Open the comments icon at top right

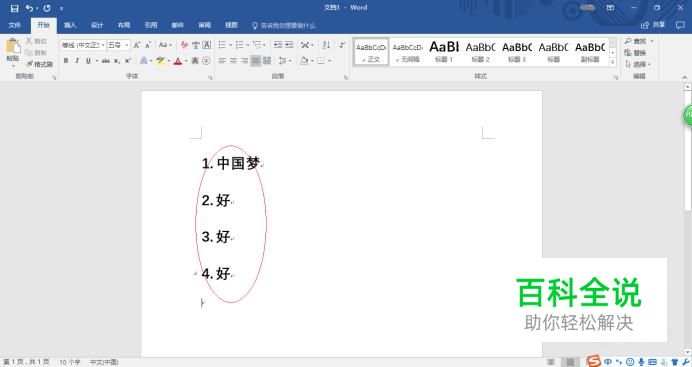pyautogui.click(x=680, y=25)
